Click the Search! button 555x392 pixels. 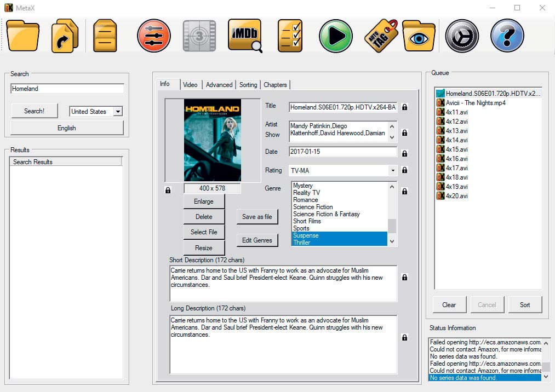click(x=35, y=111)
